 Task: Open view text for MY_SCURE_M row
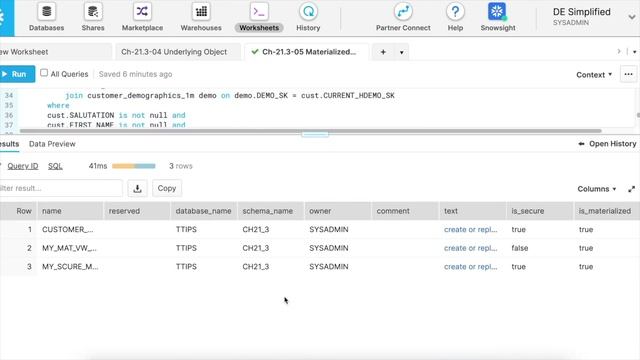pyautogui.click(x=470, y=267)
